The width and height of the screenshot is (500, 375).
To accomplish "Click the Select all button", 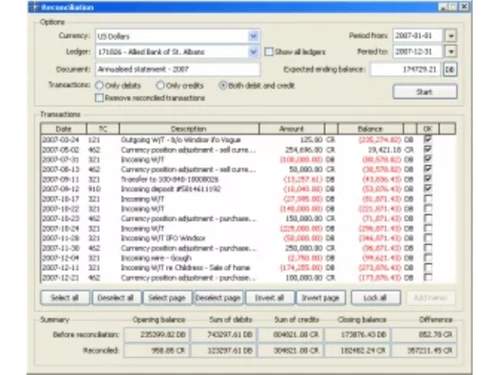I will (65, 298).
